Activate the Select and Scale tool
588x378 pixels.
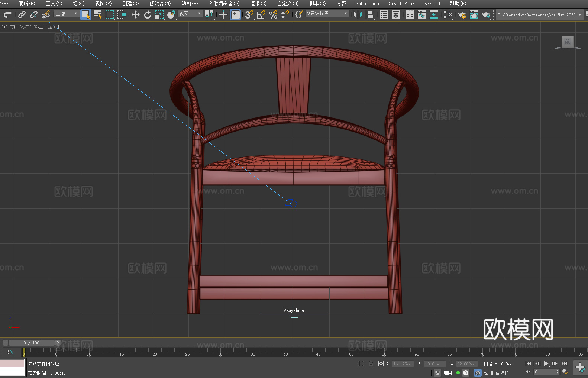point(159,15)
